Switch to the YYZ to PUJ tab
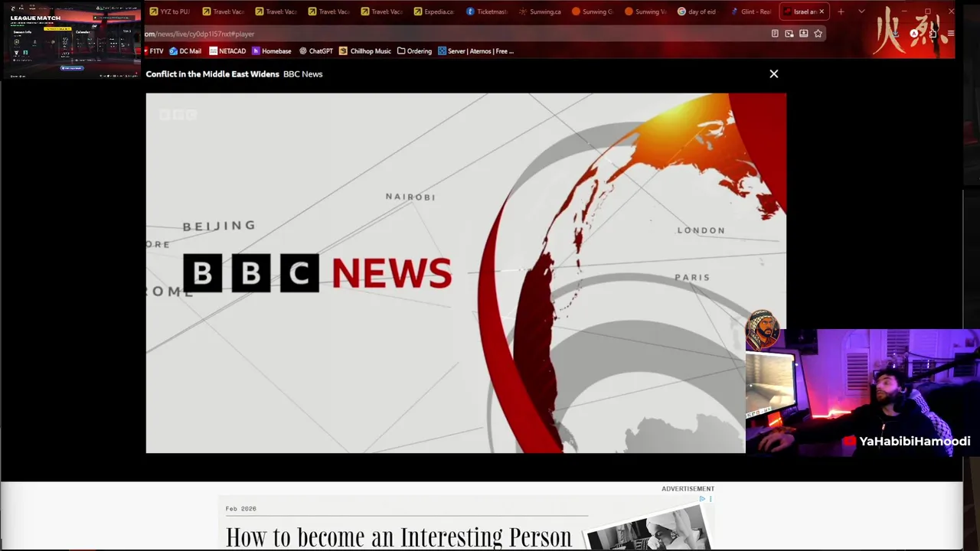The height and width of the screenshot is (551, 980). (170, 11)
